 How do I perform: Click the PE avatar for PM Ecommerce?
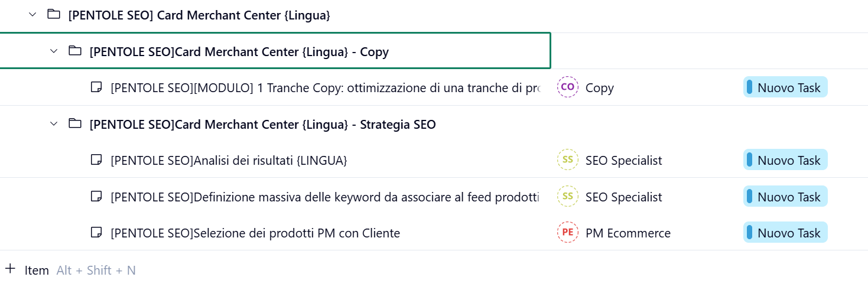[x=567, y=233]
